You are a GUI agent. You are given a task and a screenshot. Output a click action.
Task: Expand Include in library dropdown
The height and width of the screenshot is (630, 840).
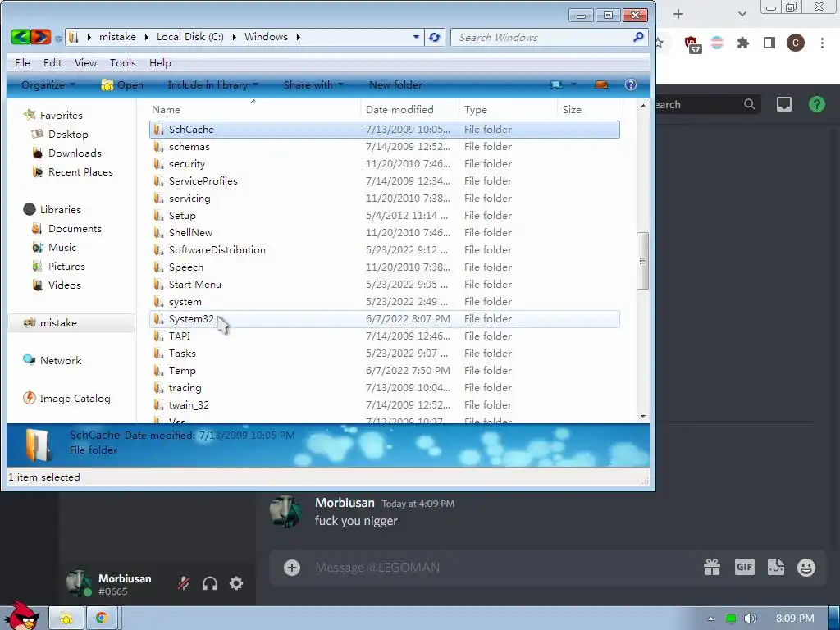pyautogui.click(x=212, y=84)
